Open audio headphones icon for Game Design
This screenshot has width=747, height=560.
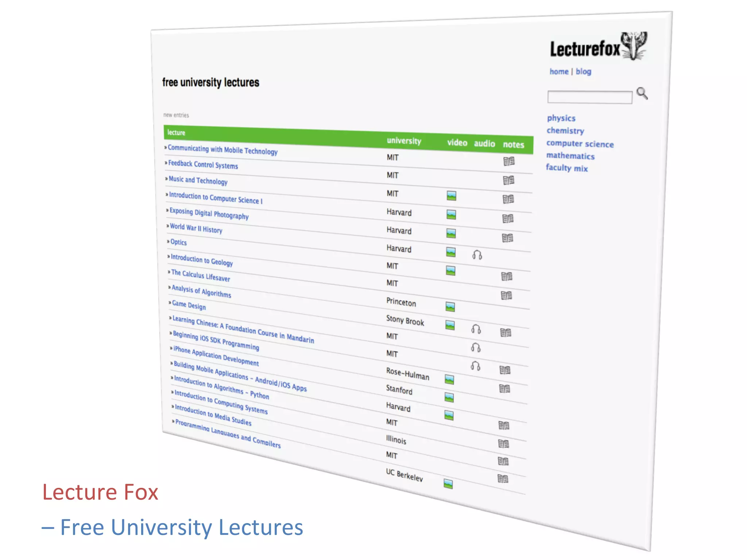[x=476, y=347]
